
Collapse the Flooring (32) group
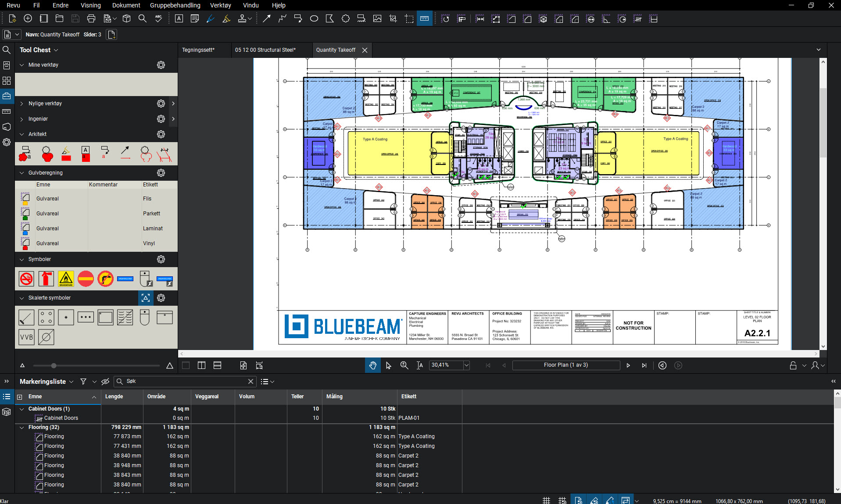coord(22,427)
